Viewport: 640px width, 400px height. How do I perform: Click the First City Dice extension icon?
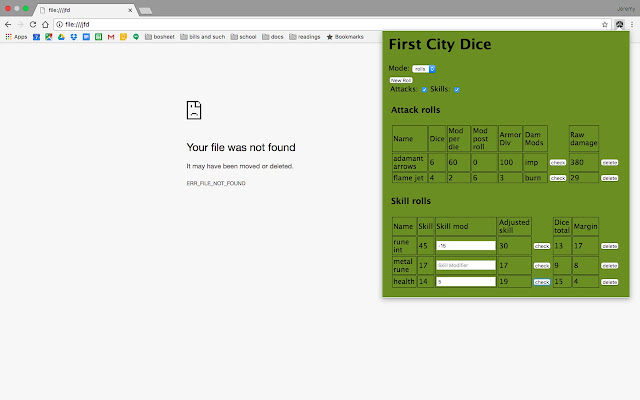(619, 24)
